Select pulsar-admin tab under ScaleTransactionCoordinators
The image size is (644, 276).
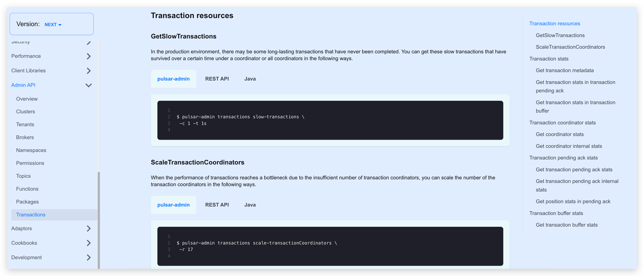tap(173, 205)
